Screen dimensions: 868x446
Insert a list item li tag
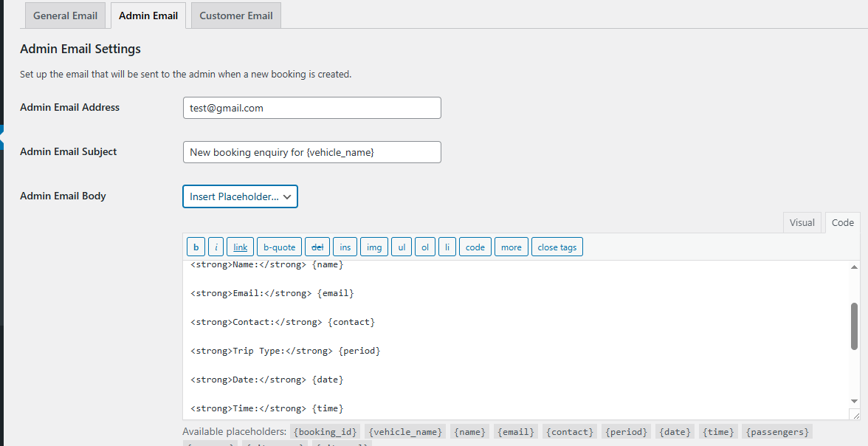[x=447, y=246]
